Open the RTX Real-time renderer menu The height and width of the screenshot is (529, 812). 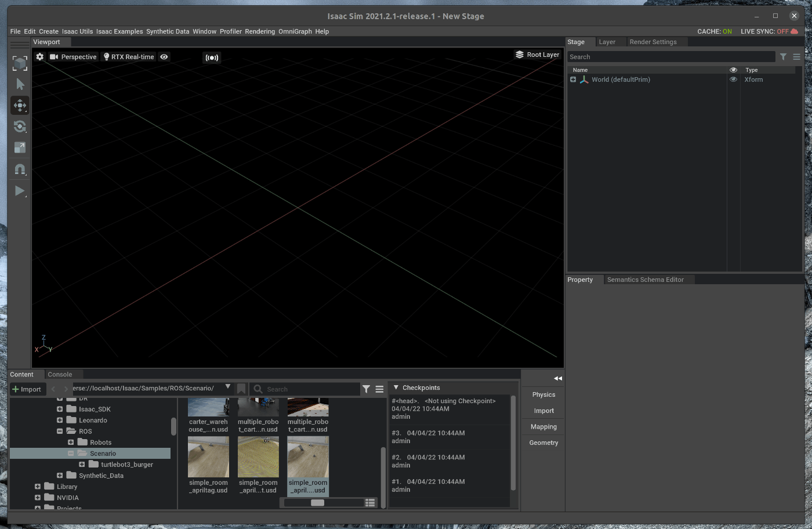pyautogui.click(x=129, y=57)
